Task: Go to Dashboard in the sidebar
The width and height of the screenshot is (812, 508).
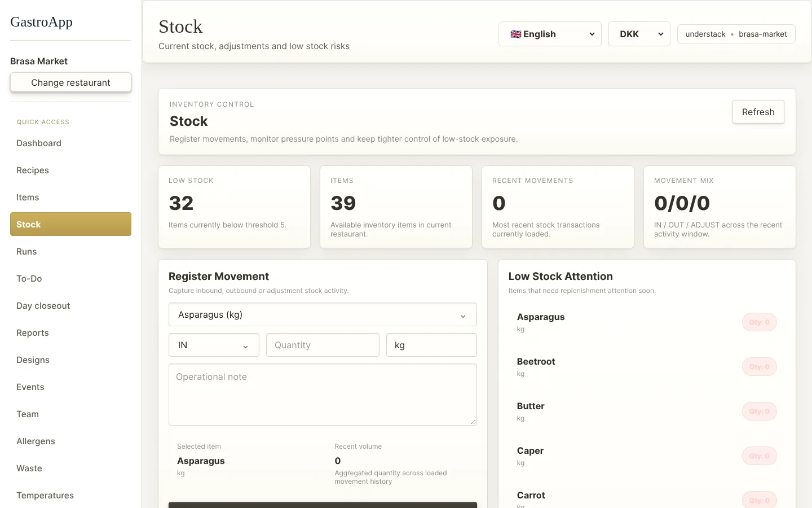Action: [70, 143]
